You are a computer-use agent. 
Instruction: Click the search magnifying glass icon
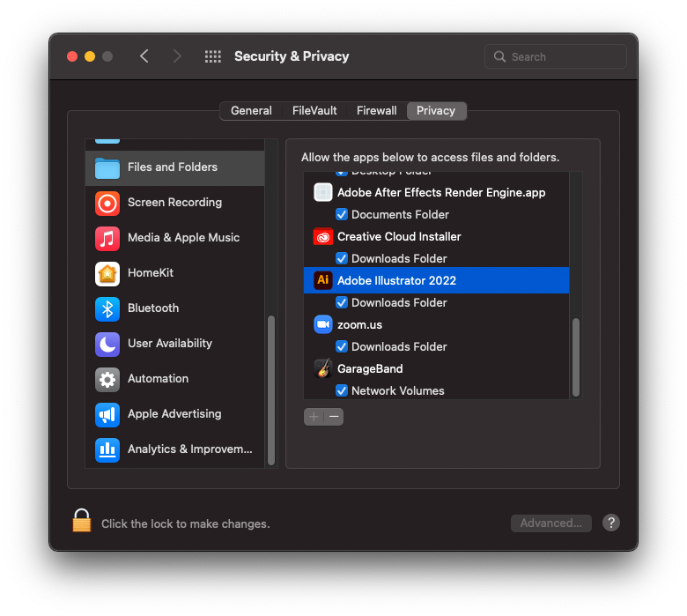[499, 56]
